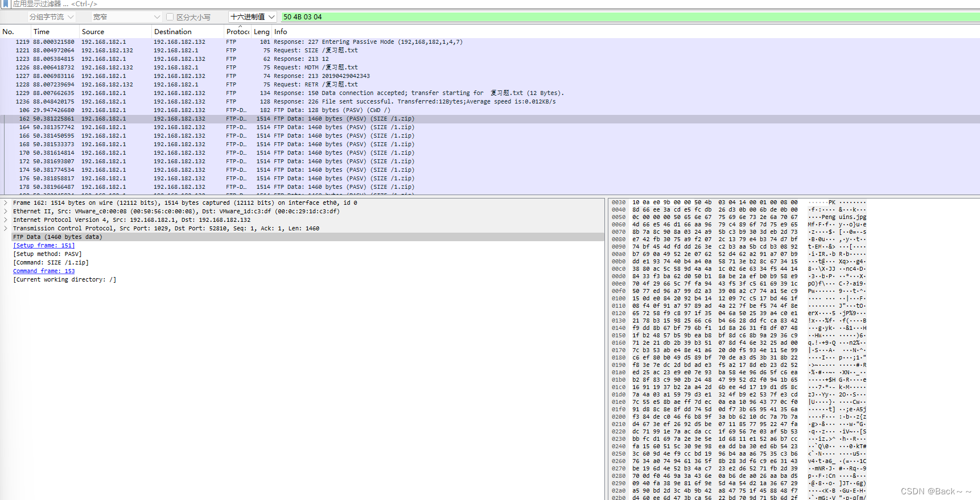Click hex dump row at offset 0050

coord(739,217)
